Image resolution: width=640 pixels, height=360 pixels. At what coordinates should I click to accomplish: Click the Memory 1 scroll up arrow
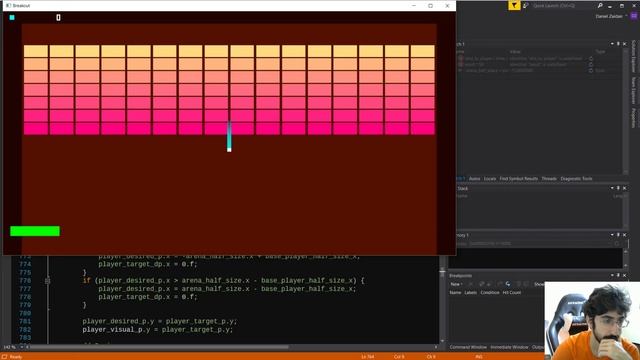click(x=625, y=251)
